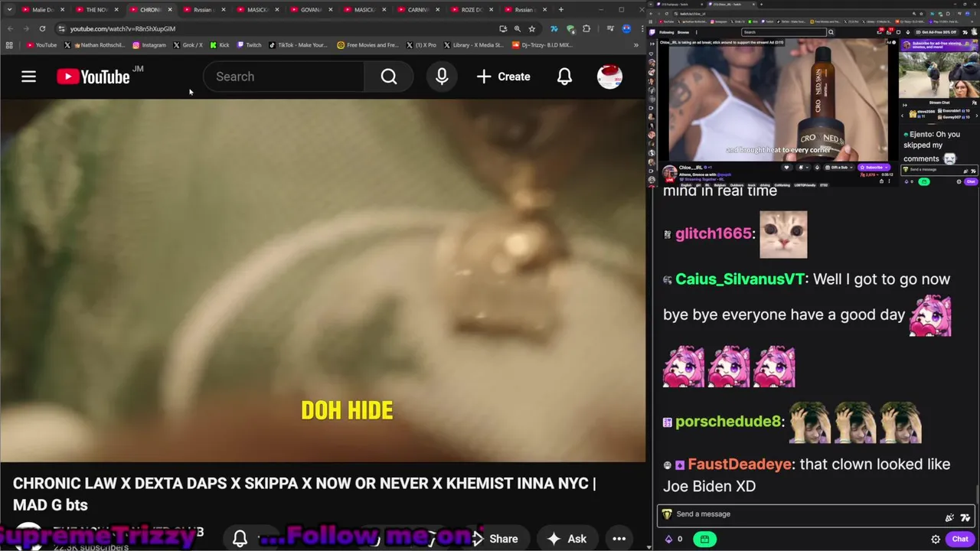980x551 pixels.
Task: Open more actions ellipsis under video
Action: pyautogui.click(x=619, y=539)
